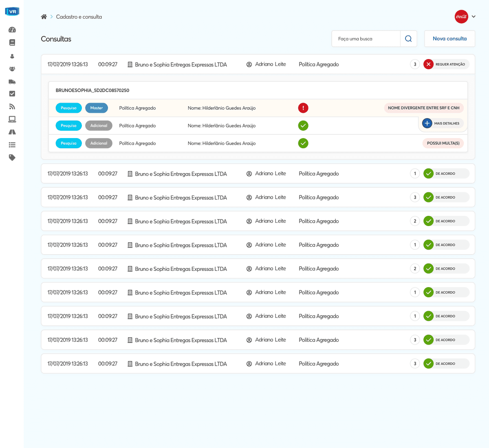Click the Faça uma busca search field
489x448 pixels.
coord(366,39)
